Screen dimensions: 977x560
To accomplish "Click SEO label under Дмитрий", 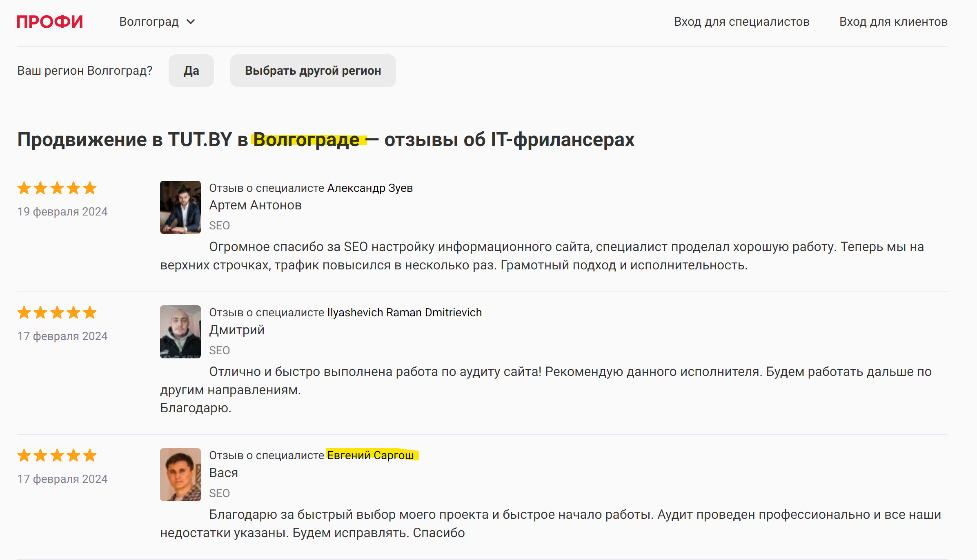I will pyautogui.click(x=219, y=350).
